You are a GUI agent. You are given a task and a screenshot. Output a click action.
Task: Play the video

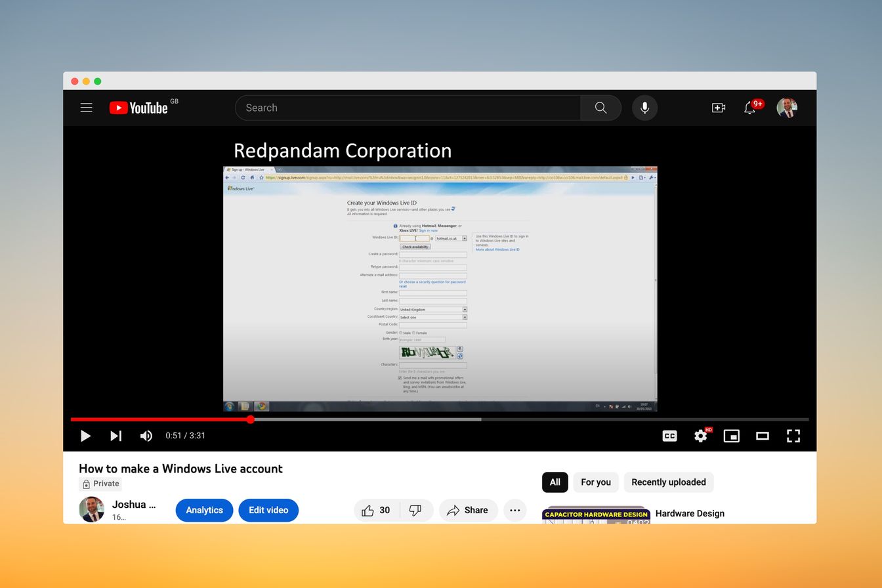(x=85, y=436)
